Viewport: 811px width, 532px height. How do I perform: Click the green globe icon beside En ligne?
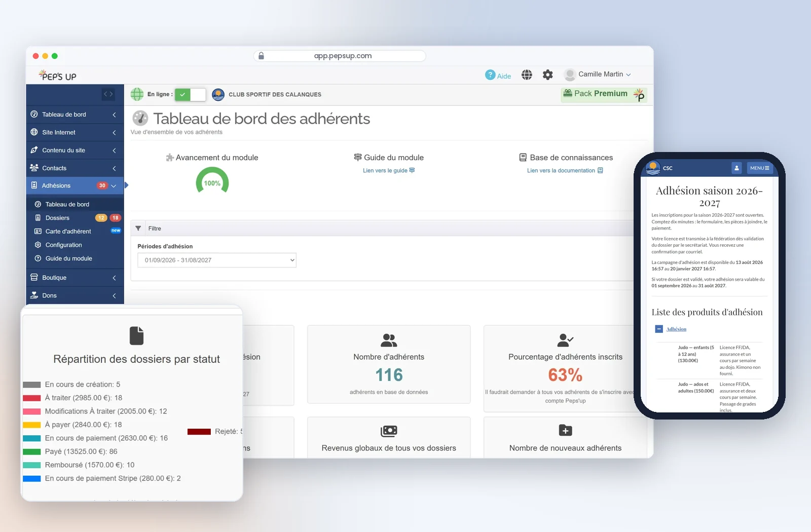click(137, 94)
